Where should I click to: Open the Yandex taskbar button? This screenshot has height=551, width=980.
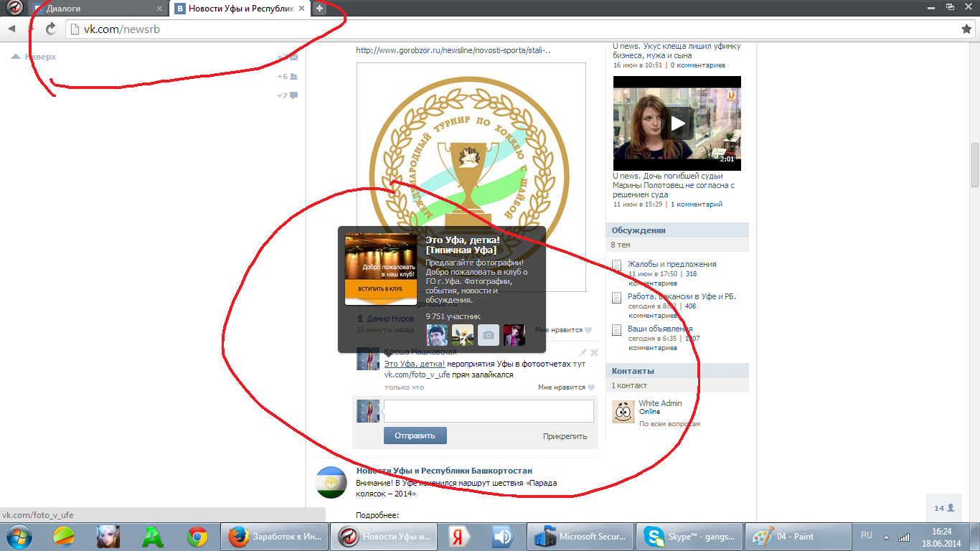458,536
